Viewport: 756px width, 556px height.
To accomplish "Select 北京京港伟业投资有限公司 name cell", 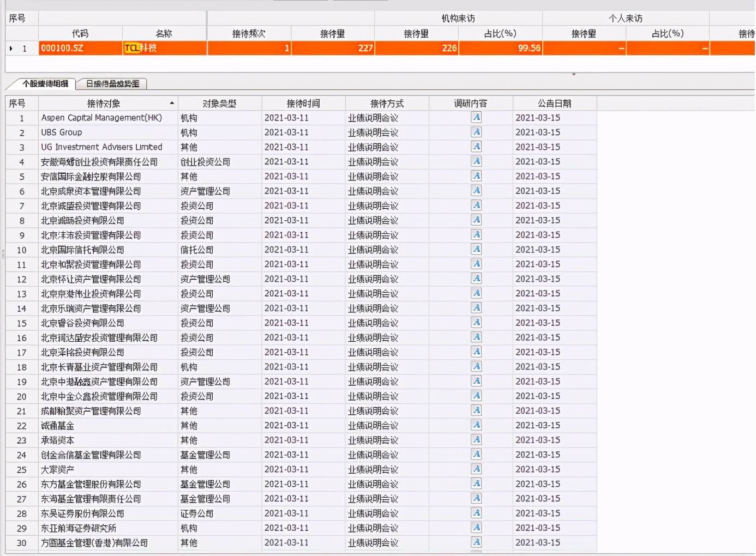I will pos(108,293).
